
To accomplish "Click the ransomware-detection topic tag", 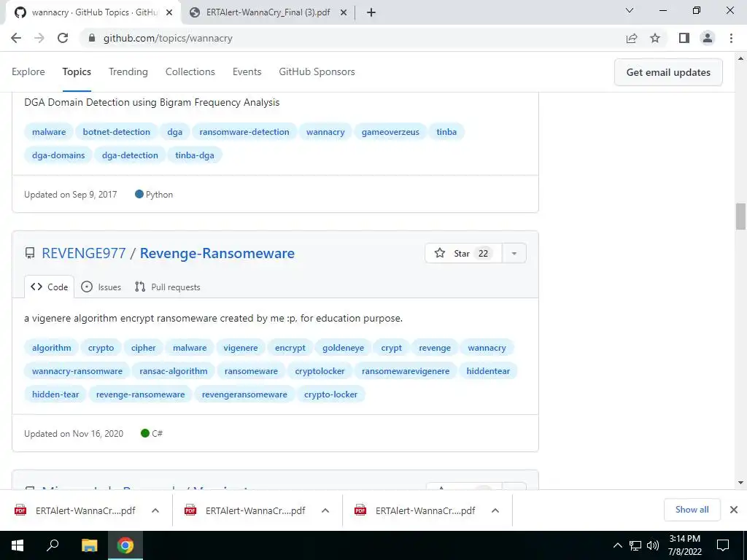I will point(244,132).
